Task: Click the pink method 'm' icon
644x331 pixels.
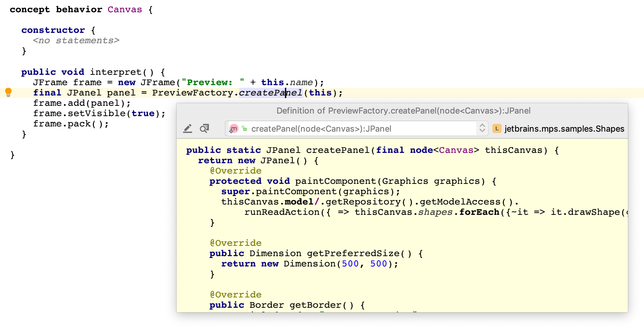Action: pos(234,129)
